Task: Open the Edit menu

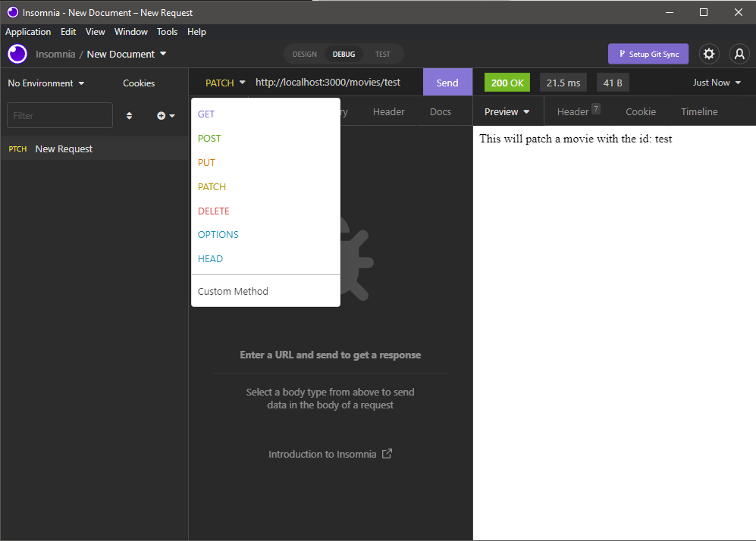Action: tap(68, 32)
